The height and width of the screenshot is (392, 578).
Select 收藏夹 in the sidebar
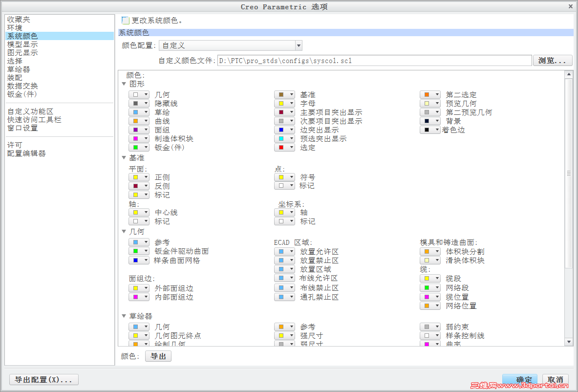click(19, 19)
